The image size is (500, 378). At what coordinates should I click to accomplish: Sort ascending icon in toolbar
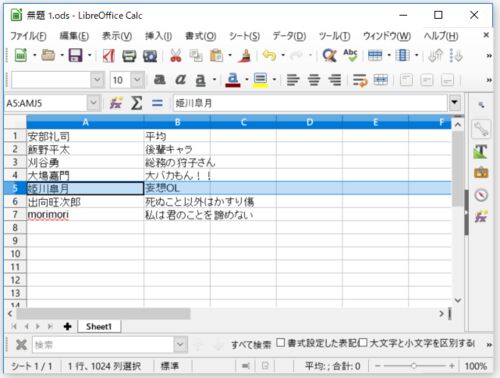pyautogui.click(x=435, y=55)
